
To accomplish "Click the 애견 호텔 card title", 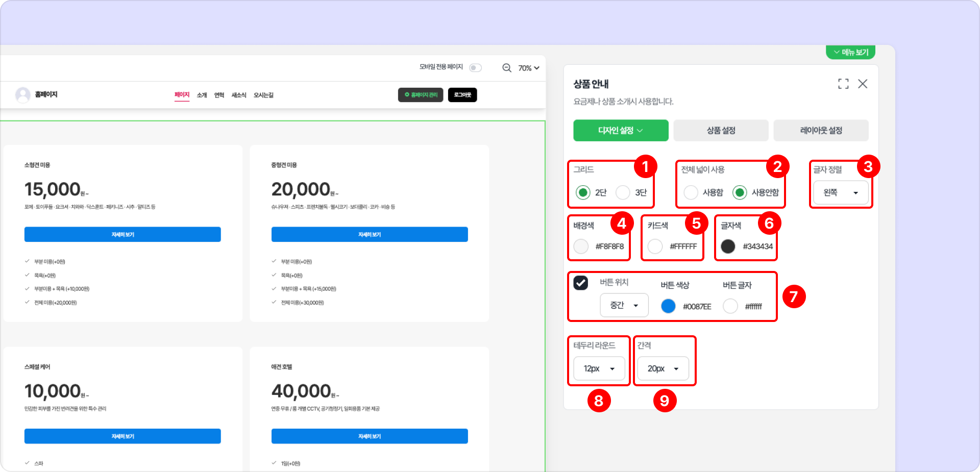I will pos(282,367).
